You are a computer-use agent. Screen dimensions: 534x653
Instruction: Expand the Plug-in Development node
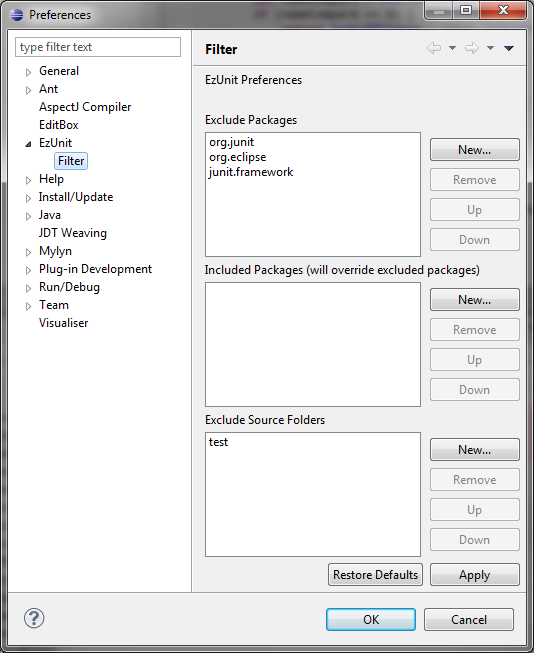28,270
